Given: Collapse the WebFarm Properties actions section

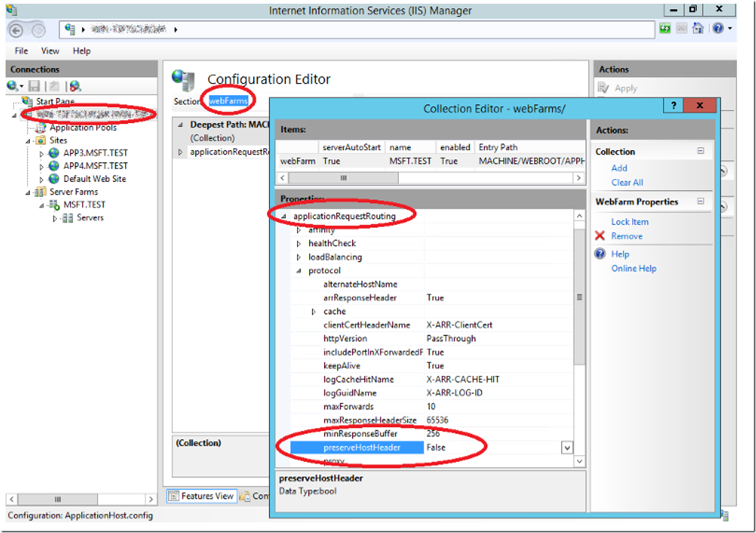Looking at the screenshot, I should [x=700, y=202].
